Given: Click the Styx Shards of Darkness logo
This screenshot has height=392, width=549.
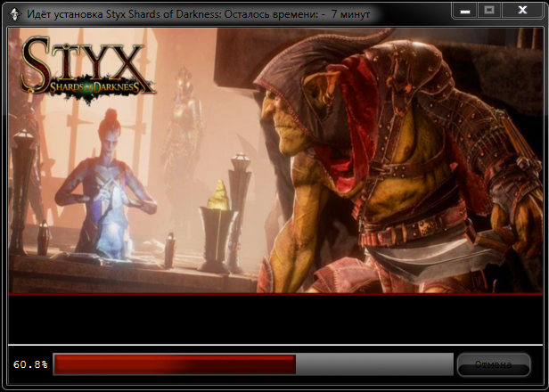Looking at the screenshot, I should 86,69.
